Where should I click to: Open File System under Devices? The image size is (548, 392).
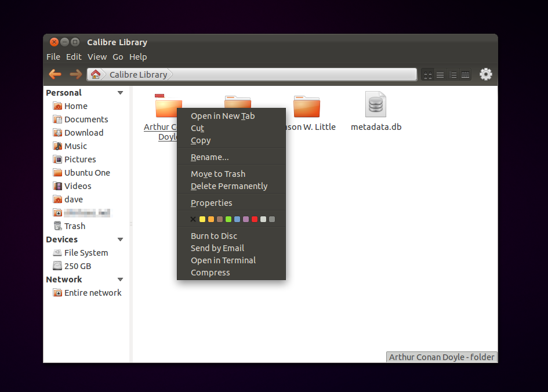click(80, 252)
